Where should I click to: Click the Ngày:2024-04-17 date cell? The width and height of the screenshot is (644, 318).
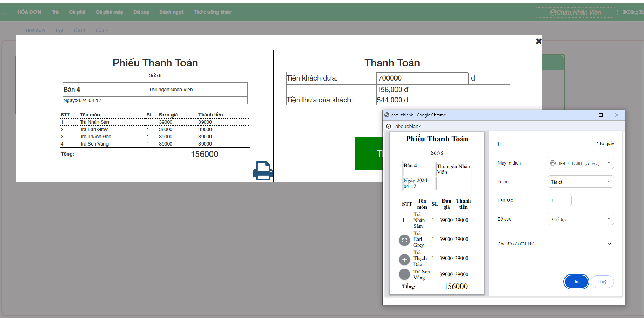106,100
